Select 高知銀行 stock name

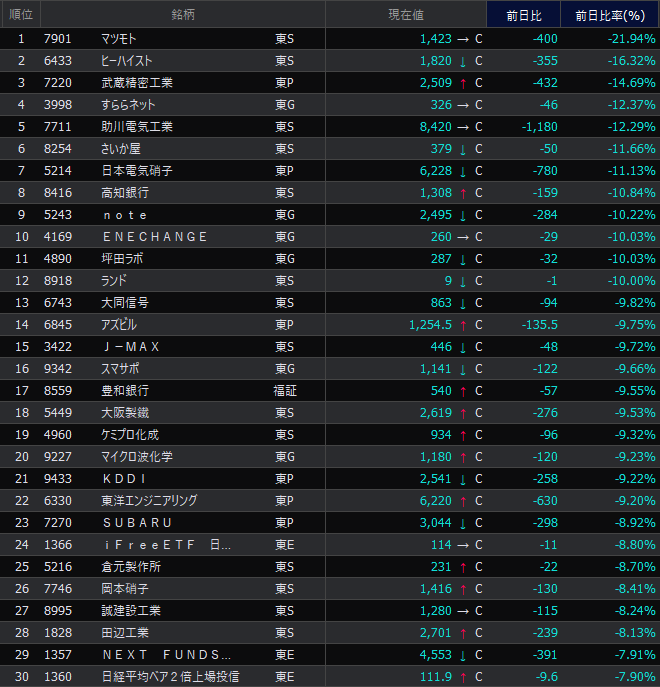(x=125, y=192)
